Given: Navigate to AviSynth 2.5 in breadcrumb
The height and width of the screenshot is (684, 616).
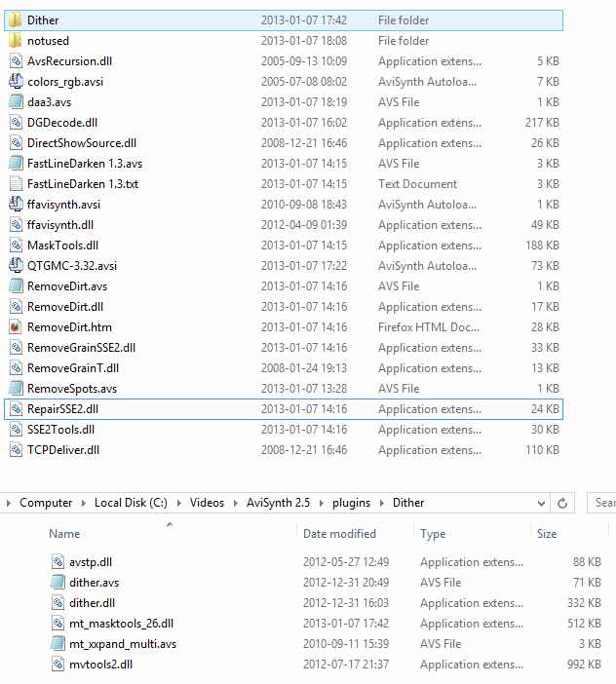Looking at the screenshot, I should [x=278, y=503].
